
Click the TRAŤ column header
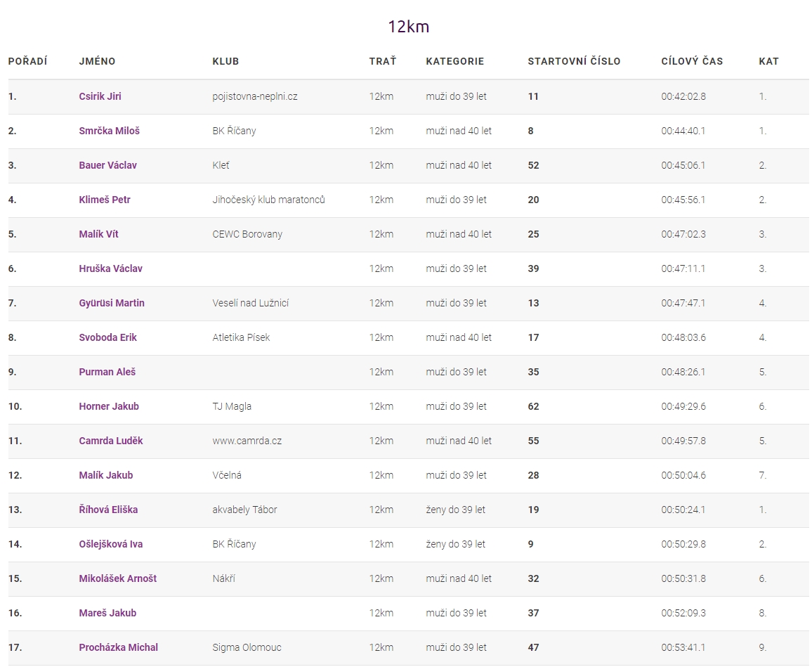[383, 61]
